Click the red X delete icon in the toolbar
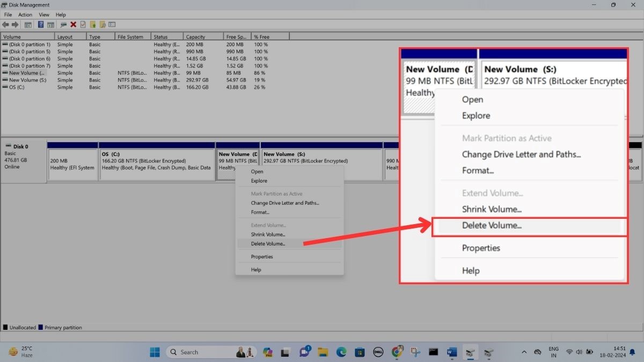The image size is (644, 362). [73, 24]
